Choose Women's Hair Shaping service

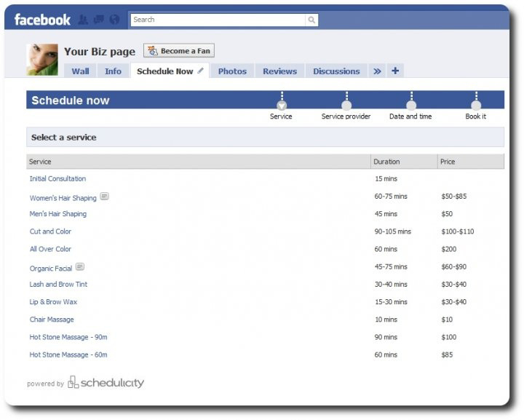pos(63,198)
